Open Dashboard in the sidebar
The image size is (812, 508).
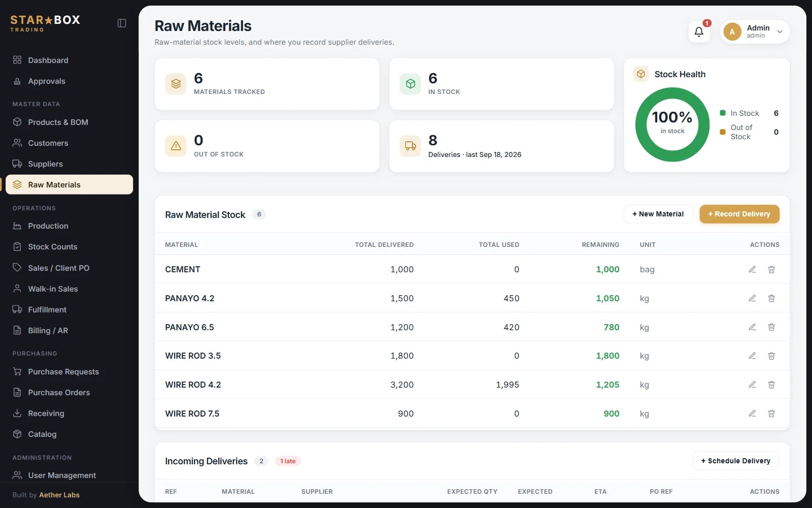click(69, 60)
